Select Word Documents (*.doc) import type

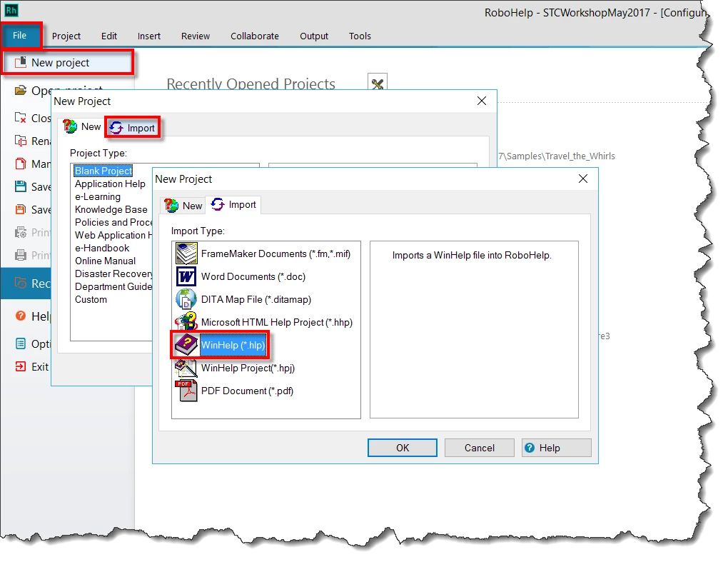coord(253,276)
